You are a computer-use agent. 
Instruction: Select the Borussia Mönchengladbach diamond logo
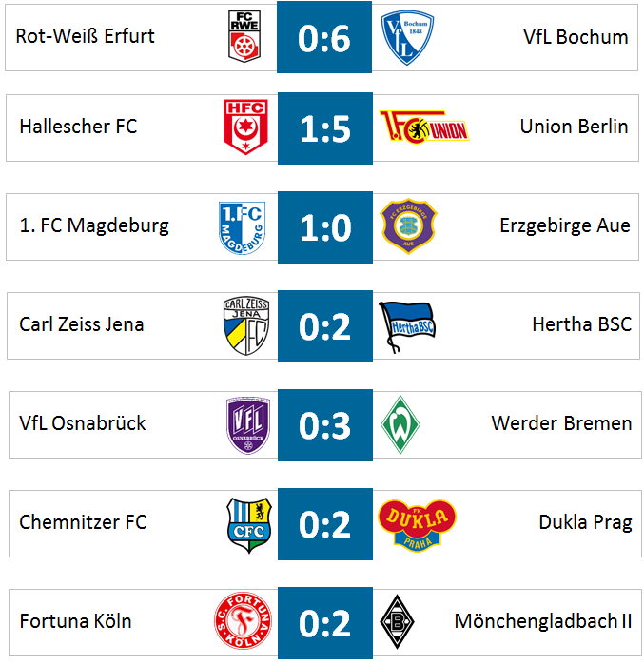[x=398, y=622]
